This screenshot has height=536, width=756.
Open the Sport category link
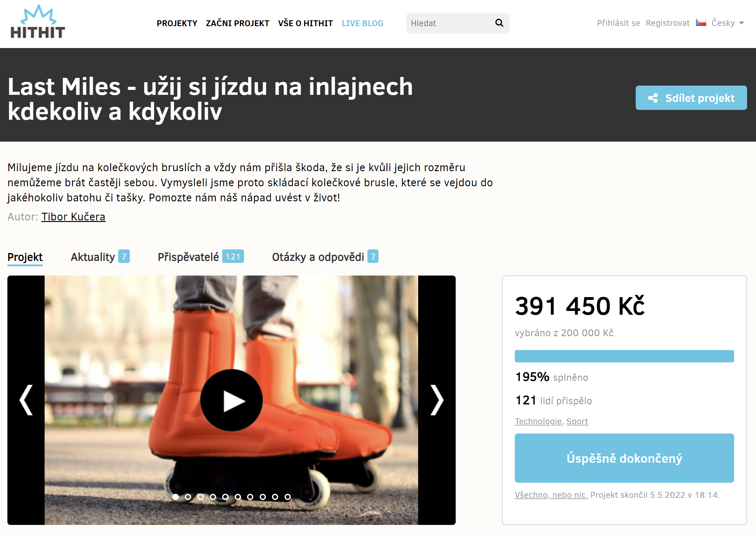pos(577,421)
